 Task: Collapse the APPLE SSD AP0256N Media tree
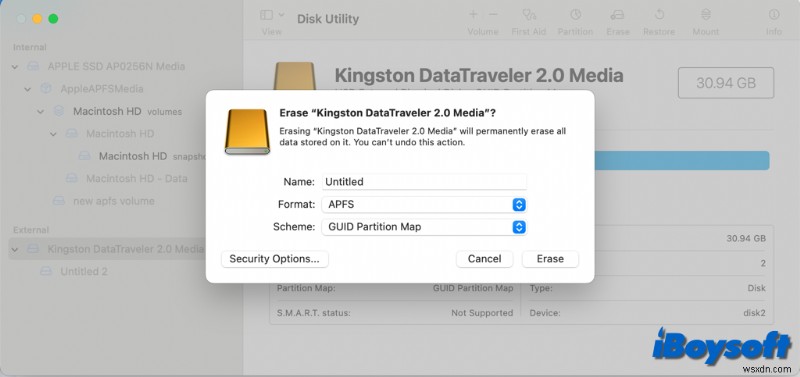coord(15,66)
